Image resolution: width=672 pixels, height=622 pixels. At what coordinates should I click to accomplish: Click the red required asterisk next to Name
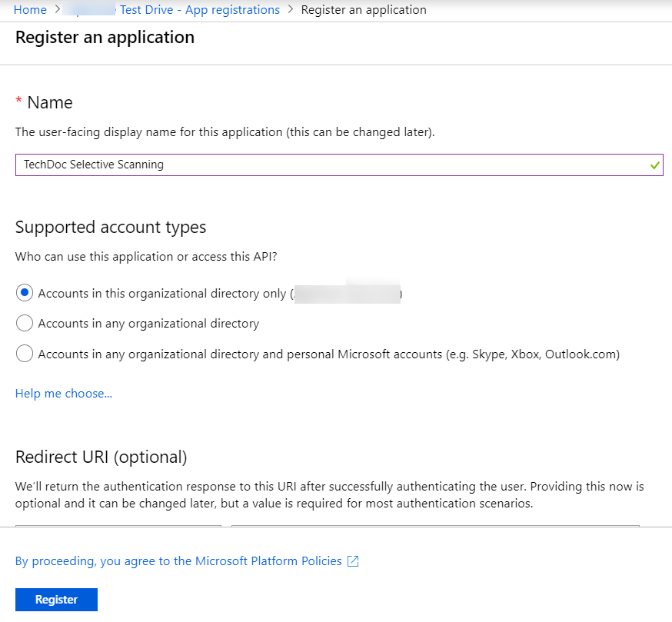pos(18,101)
